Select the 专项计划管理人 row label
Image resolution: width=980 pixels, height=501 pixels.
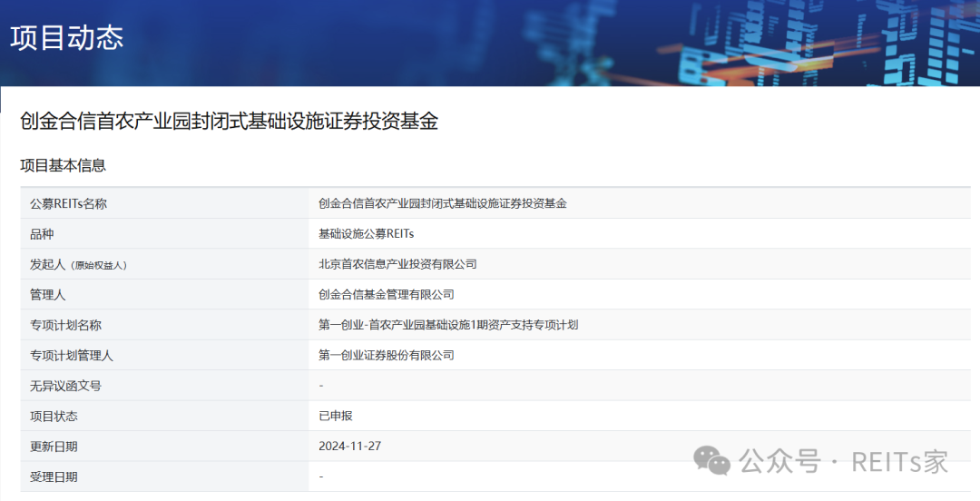72,356
